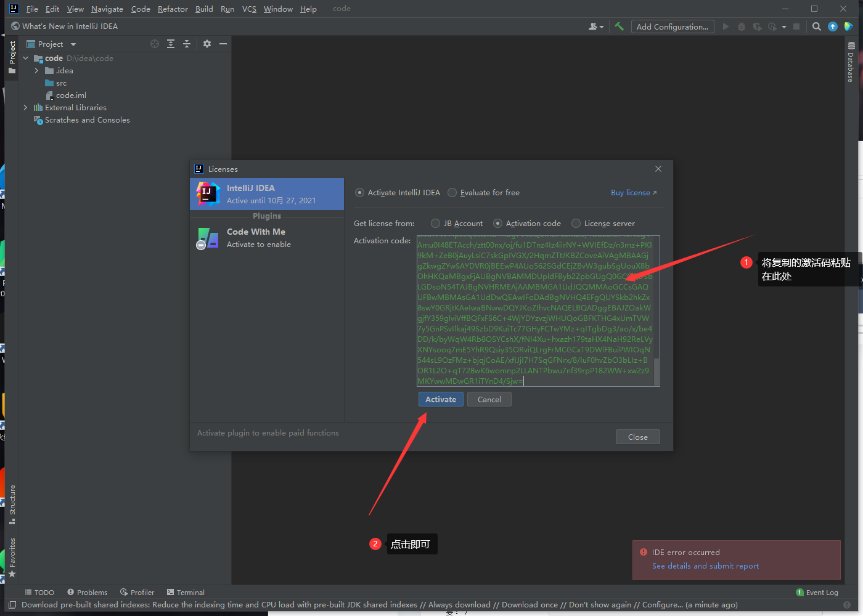The width and height of the screenshot is (863, 616).
Task: Open the Window menu
Action: click(278, 9)
